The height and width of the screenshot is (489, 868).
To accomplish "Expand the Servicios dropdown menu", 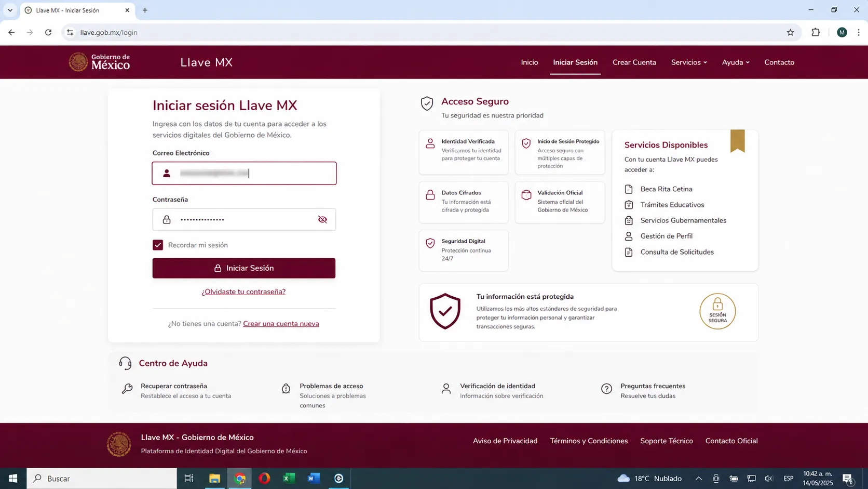I will [689, 62].
